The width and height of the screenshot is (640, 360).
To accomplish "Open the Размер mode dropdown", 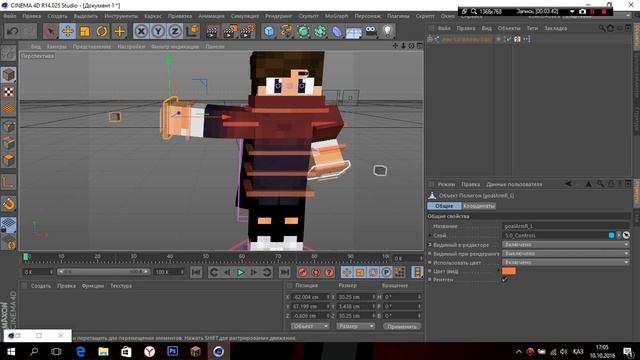I will click(355, 326).
